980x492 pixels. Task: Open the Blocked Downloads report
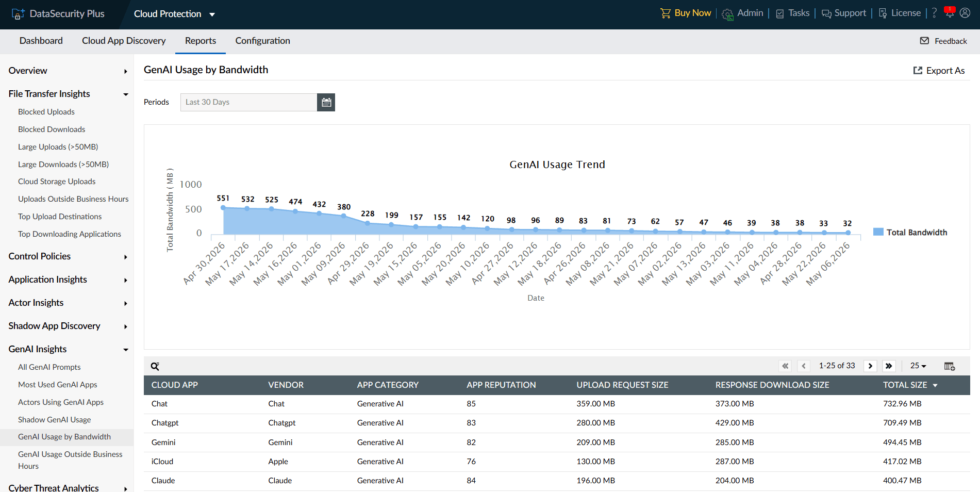52,129
